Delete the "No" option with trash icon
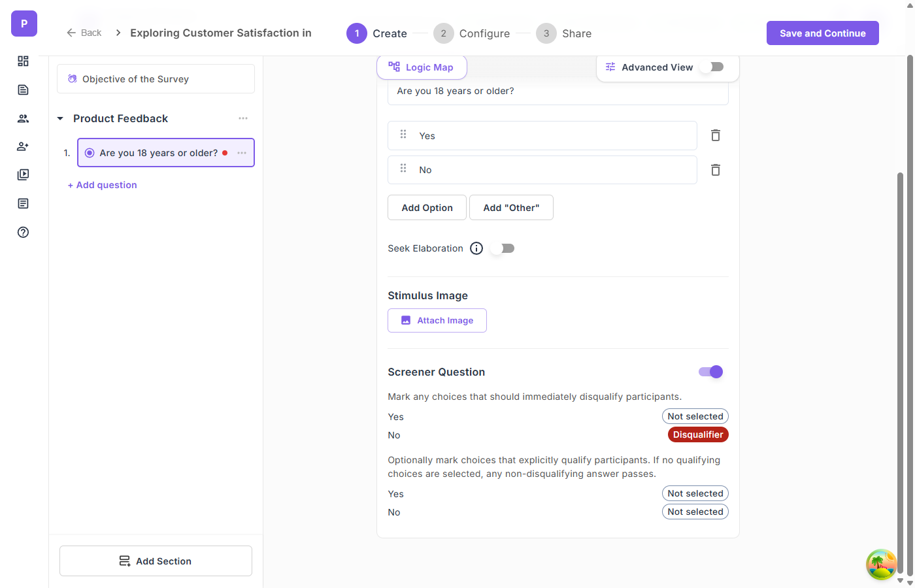915x588 pixels. point(716,170)
